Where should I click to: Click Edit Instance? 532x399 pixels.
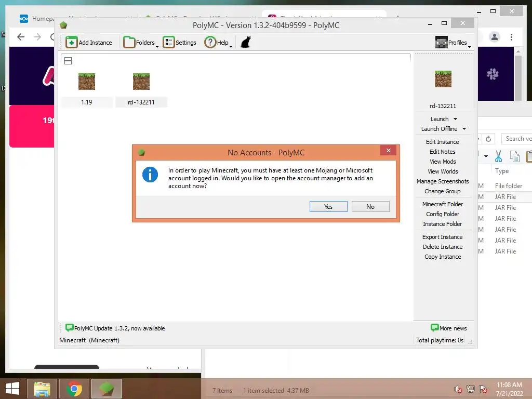coord(443,142)
